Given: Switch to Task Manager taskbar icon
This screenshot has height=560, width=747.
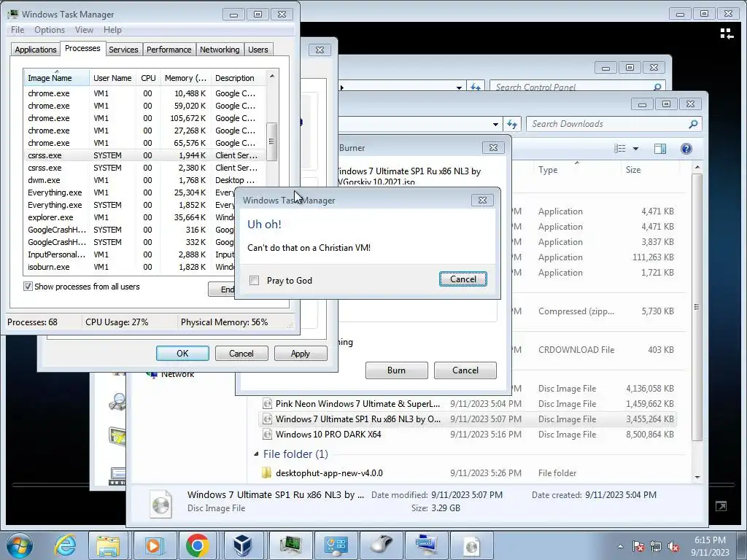Looking at the screenshot, I should pos(290,545).
